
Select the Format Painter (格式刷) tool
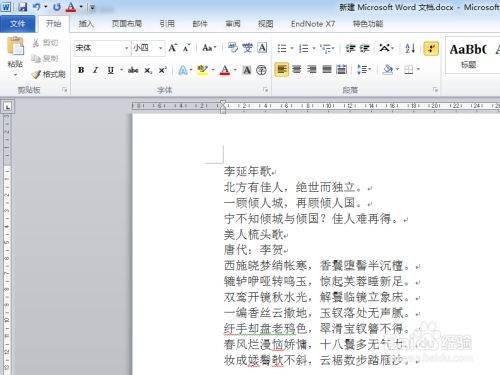pyautogui.click(x=49, y=74)
